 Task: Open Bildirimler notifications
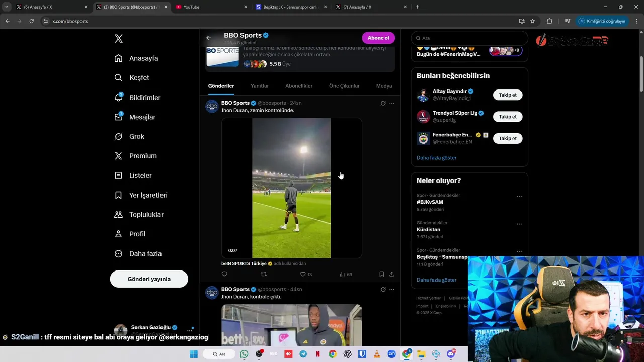(x=137, y=98)
